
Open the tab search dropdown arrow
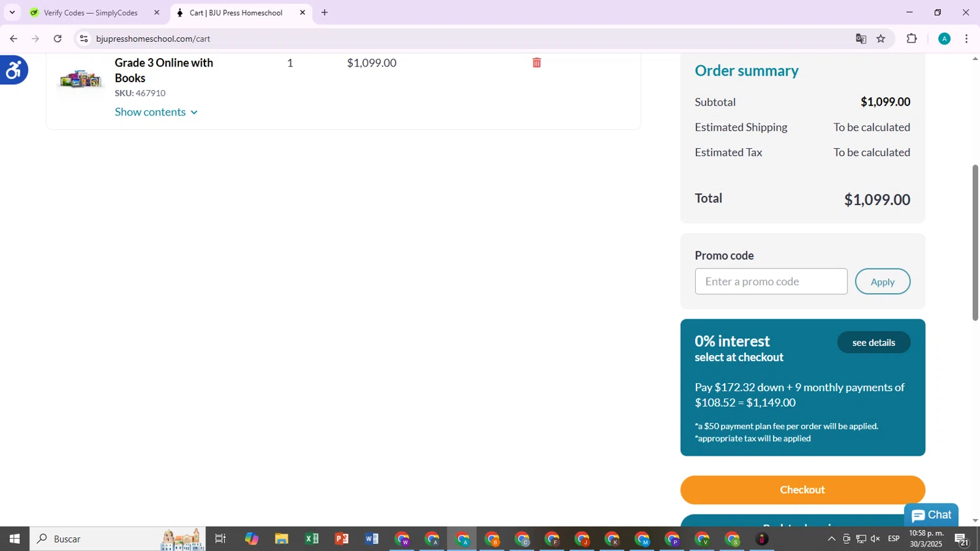(x=12, y=12)
